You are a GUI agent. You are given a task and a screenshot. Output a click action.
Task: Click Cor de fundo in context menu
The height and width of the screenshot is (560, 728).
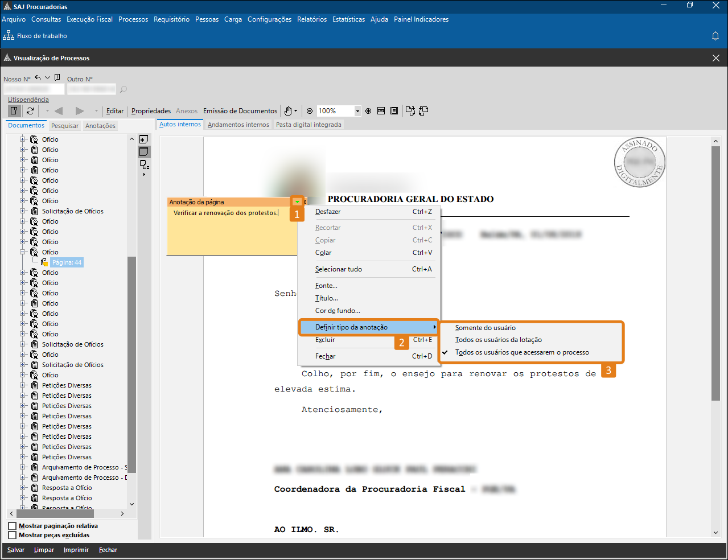[x=338, y=311]
